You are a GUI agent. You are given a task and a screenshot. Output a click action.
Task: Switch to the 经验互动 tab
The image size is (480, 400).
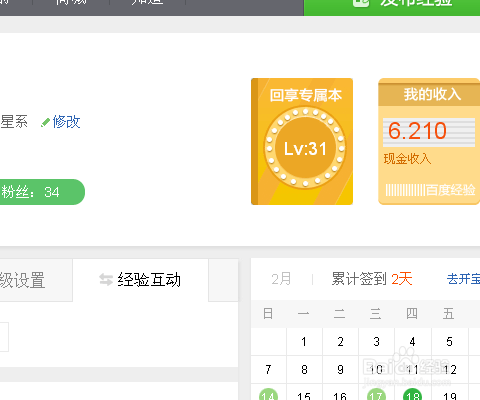click(140, 280)
